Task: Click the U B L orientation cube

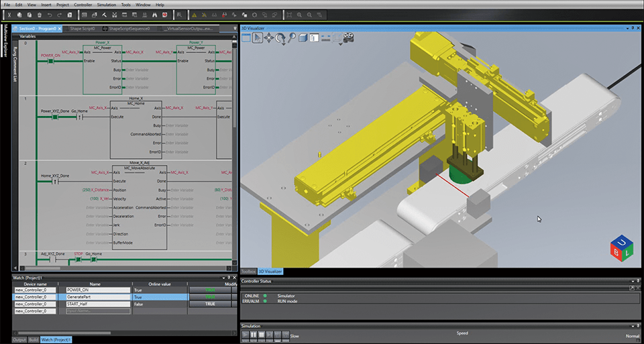Action: point(621,247)
